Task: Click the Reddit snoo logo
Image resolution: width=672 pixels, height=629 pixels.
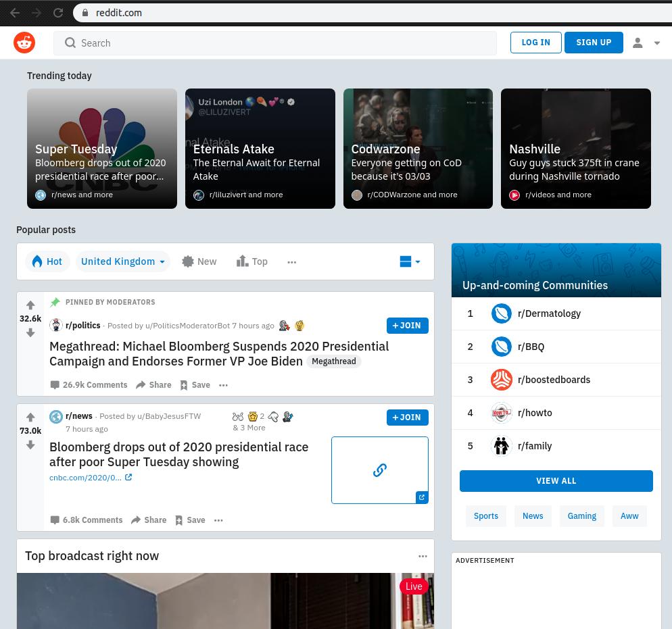Action: 24,43
